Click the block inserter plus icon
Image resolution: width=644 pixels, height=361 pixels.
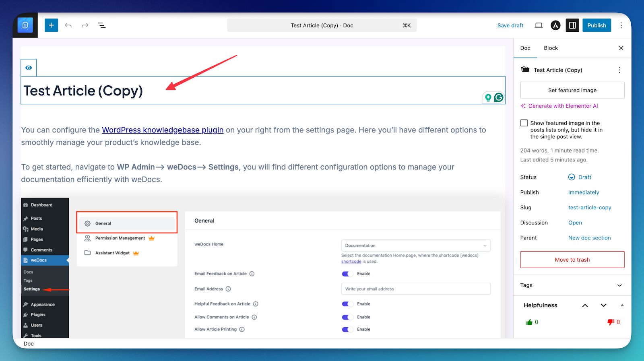point(51,25)
